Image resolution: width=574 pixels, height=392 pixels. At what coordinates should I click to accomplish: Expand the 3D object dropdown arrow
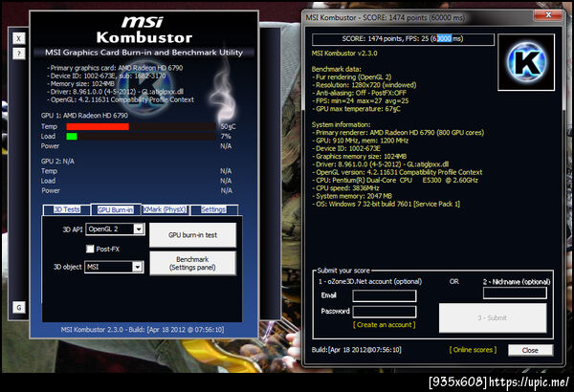(x=137, y=267)
